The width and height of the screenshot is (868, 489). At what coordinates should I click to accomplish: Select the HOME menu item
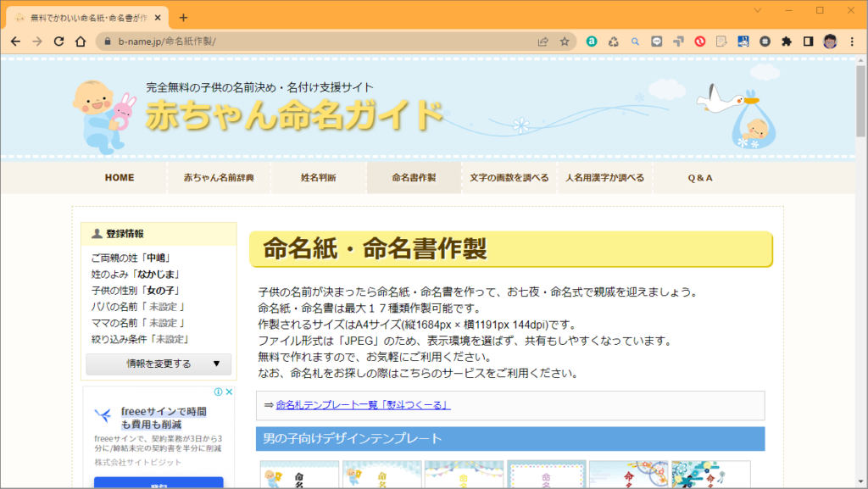(120, 177)
